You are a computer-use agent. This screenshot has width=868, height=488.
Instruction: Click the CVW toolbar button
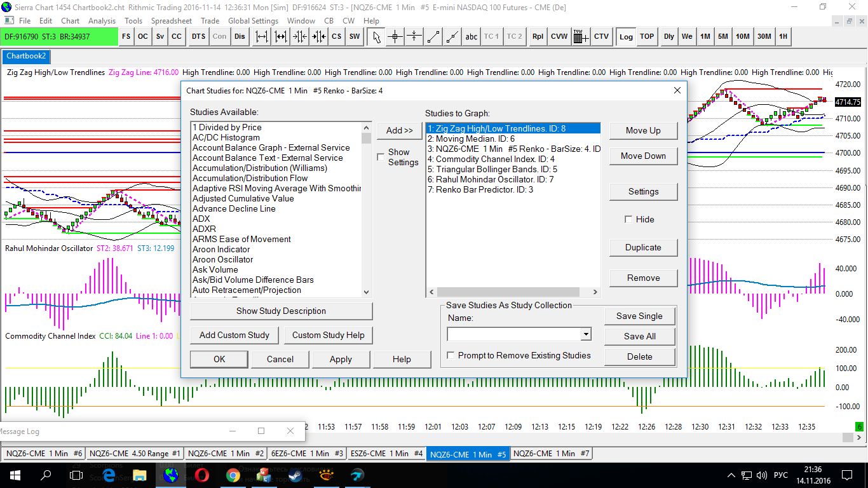(x=559, y=36)
